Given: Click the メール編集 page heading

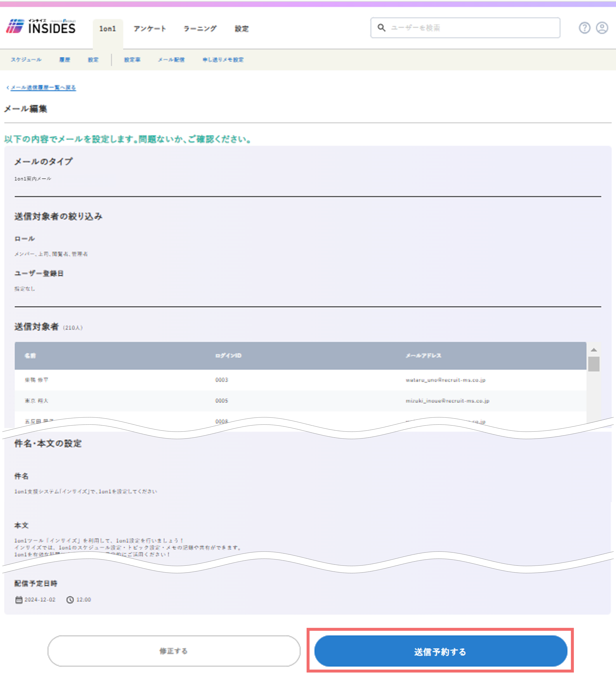Looking at the screenshot, I should click(25, 109).
